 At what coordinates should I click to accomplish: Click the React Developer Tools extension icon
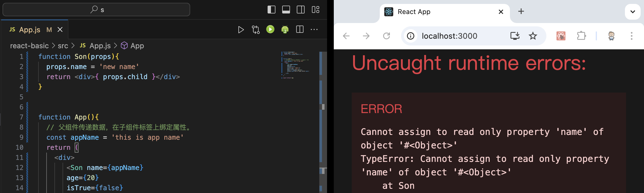[x=561, y=36]
